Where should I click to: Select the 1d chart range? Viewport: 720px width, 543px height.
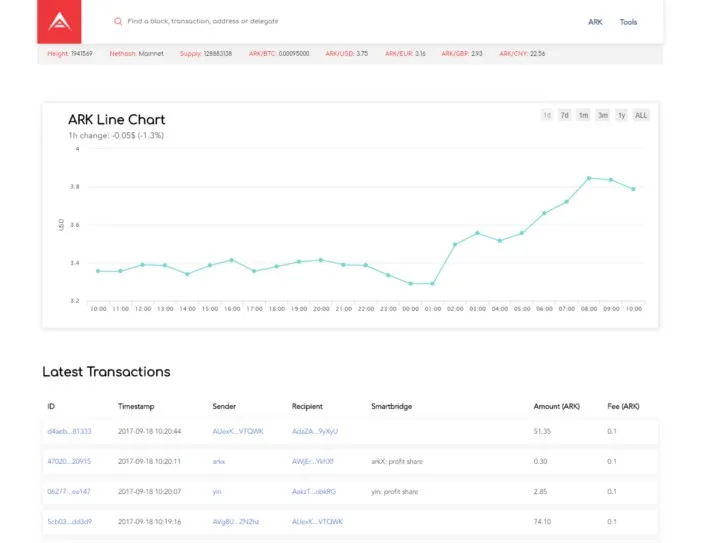[x=546, y=115]
